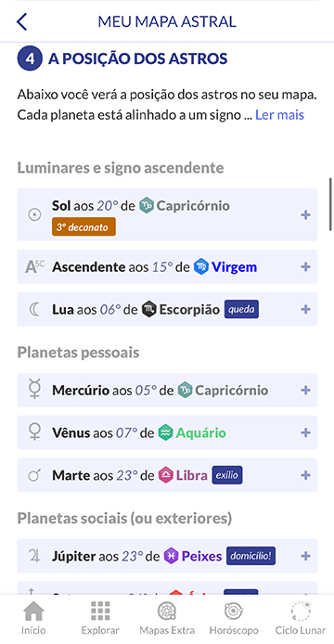Tap the back arrow icon
The width and height of the screenshot is (334, 644).
tap(21, 21)
